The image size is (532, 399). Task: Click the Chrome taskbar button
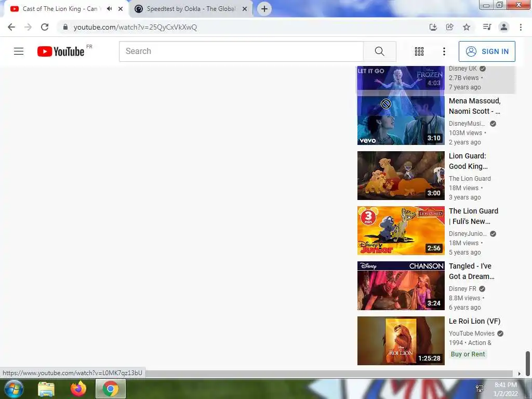111,389
